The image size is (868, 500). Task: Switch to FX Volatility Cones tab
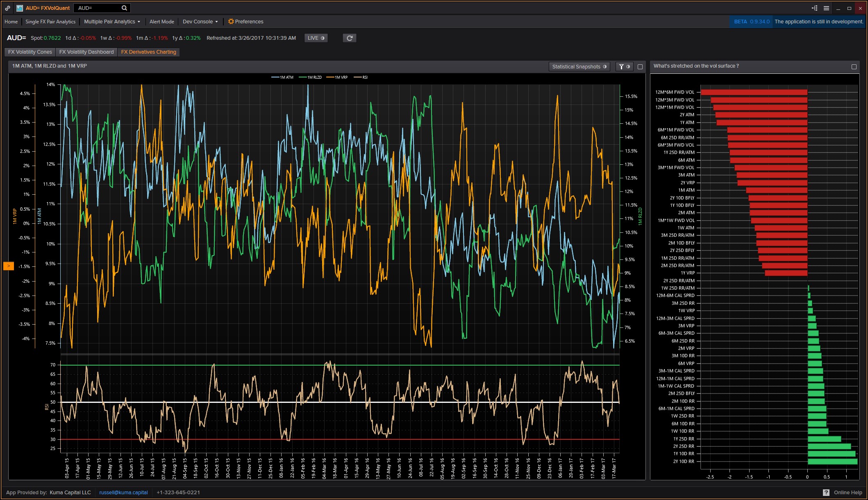30,52
